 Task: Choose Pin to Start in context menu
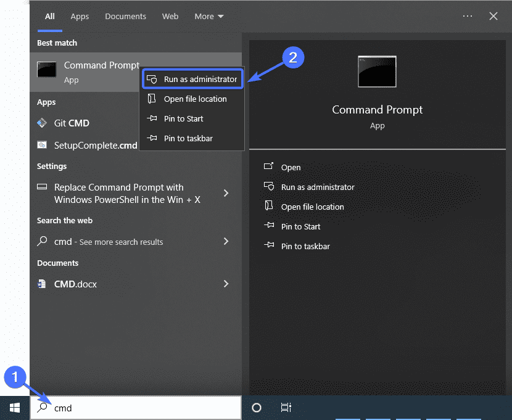coord(192,118)
